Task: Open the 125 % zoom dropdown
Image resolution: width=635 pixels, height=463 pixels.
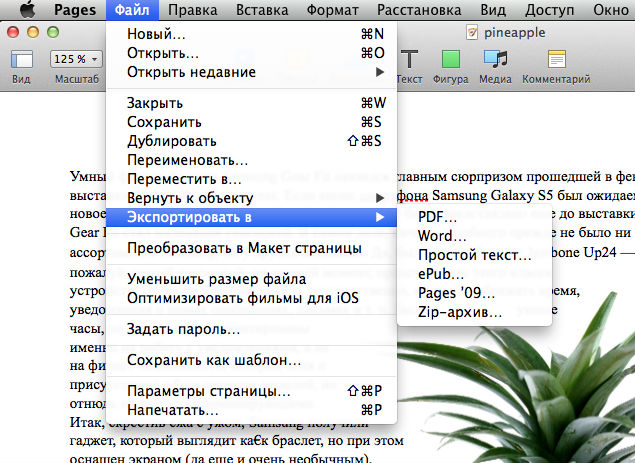Action: pos(76,59)
